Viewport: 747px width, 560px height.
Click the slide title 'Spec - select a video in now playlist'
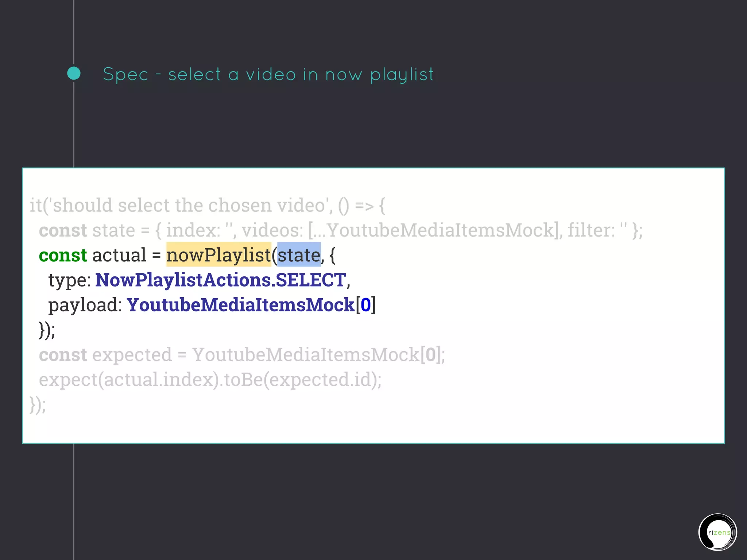point(268,75)
